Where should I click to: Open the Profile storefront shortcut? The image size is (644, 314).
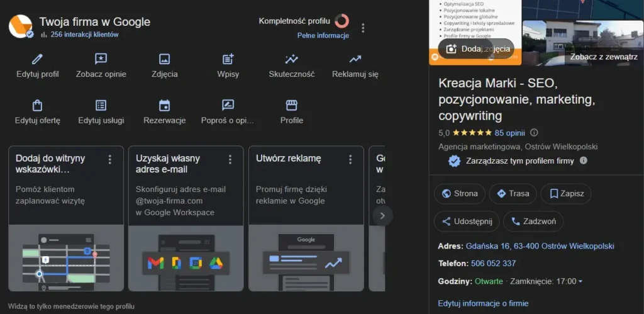[x=292, y=112]
